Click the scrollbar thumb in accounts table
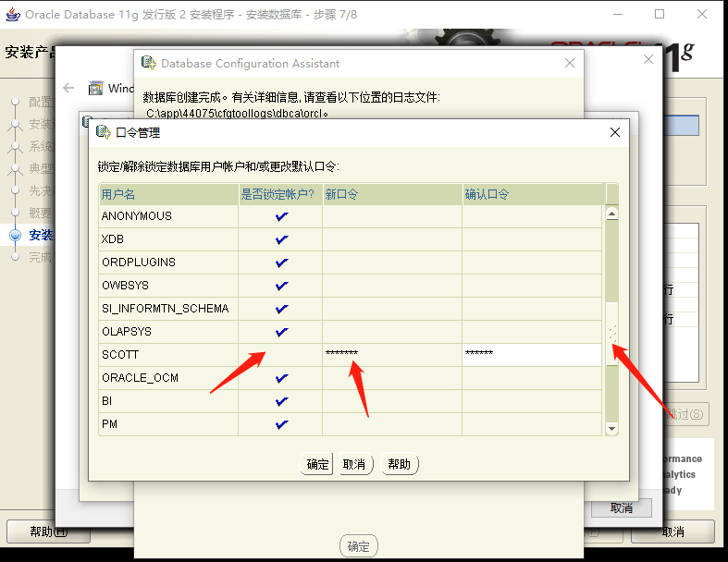This screenshot has width=728, height=562. [612, 334]
